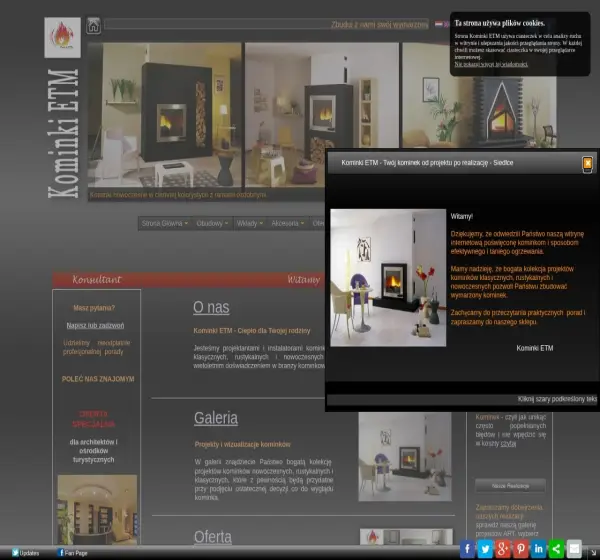Image resolution: width=600 pixels, height=560 pixels.
Task: Open the Wkłady dropdown menu
Action: [249, 223]
